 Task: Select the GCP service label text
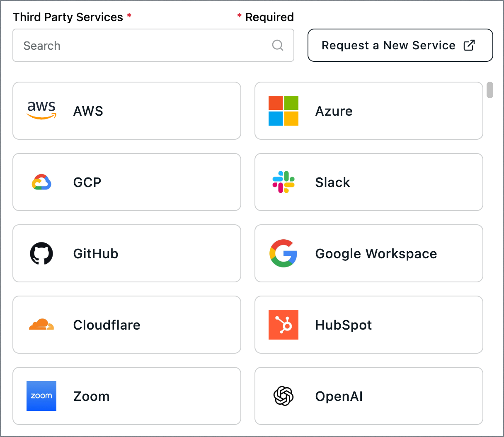click(87, 182)
